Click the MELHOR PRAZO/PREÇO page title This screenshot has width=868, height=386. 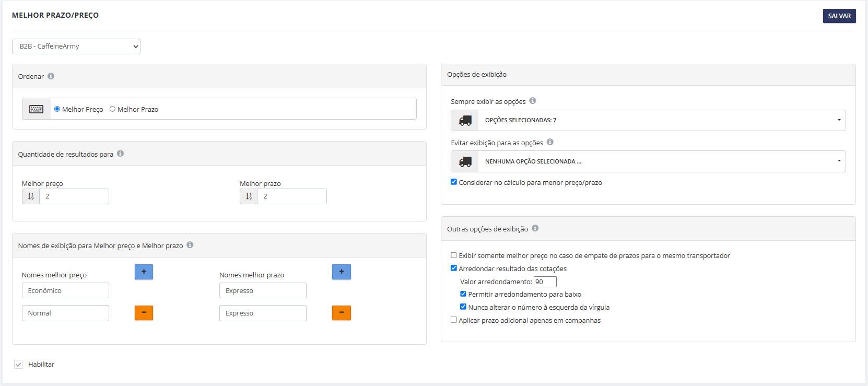[x=55, y=15]
